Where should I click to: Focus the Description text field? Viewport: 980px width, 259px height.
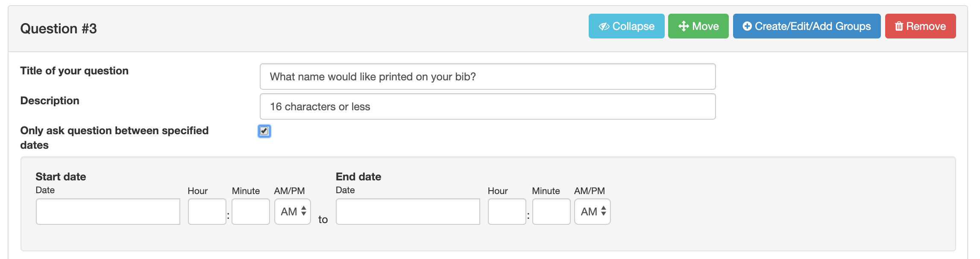[x=488, y=106]
